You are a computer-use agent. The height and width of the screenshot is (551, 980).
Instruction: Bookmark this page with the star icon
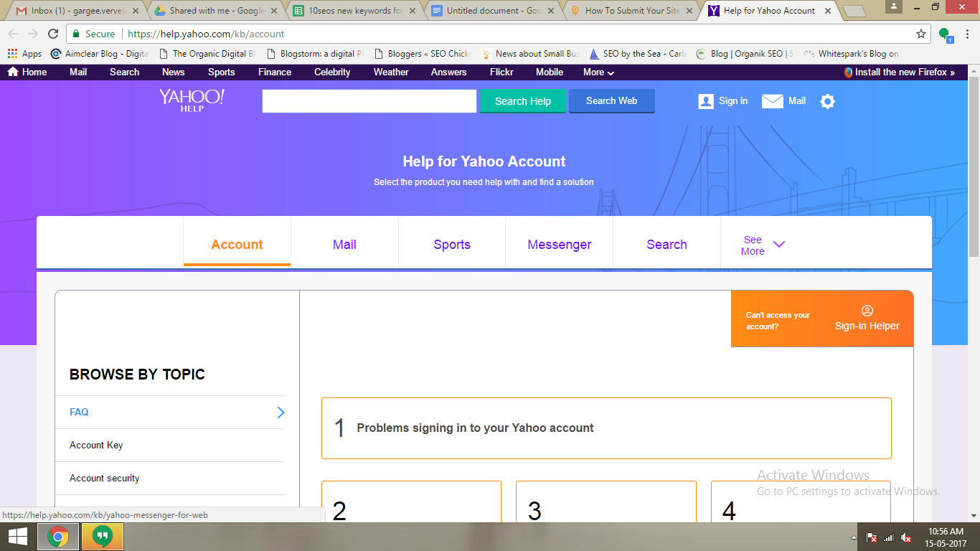click(x=921, y=34)
